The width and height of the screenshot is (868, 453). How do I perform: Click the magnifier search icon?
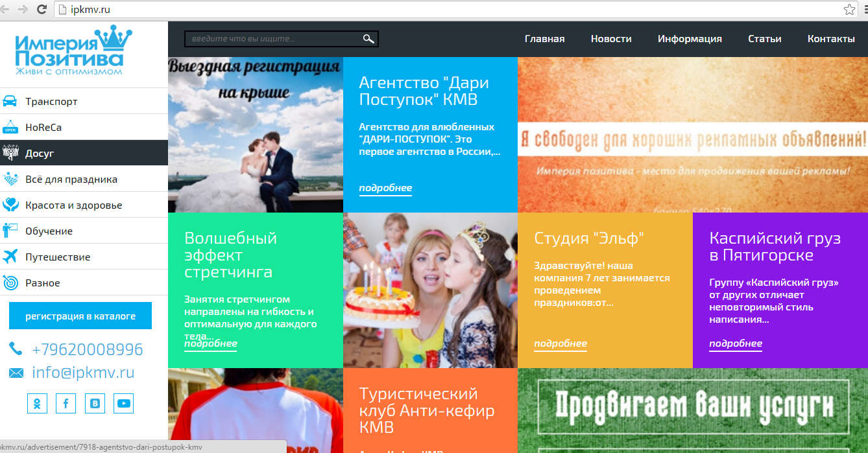pos(368,39)
